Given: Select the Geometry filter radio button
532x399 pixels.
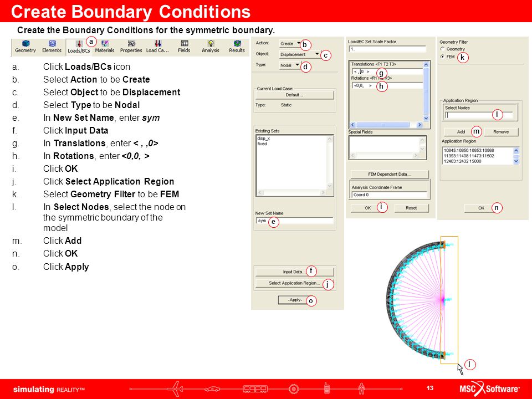Looking at the screenshot, I should tap(442, 49).
